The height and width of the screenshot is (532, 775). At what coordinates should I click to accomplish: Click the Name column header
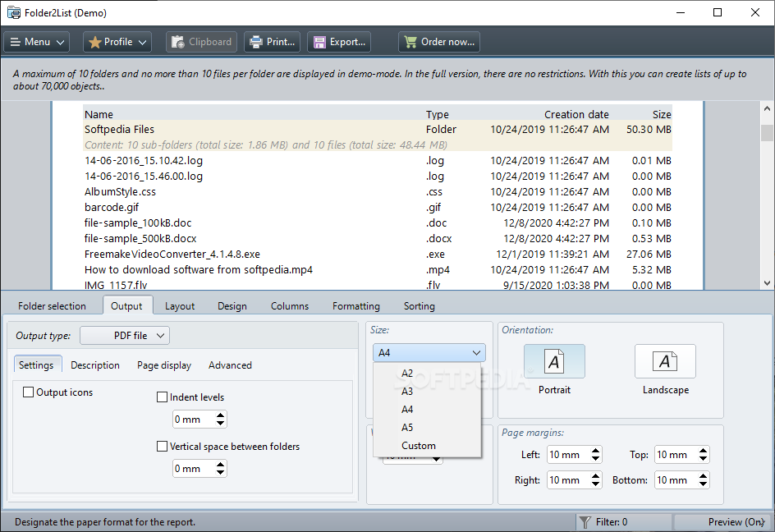(x=99, y=115)
